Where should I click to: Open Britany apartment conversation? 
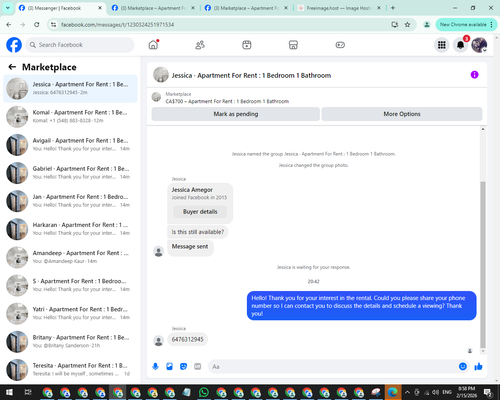[70, 341]
